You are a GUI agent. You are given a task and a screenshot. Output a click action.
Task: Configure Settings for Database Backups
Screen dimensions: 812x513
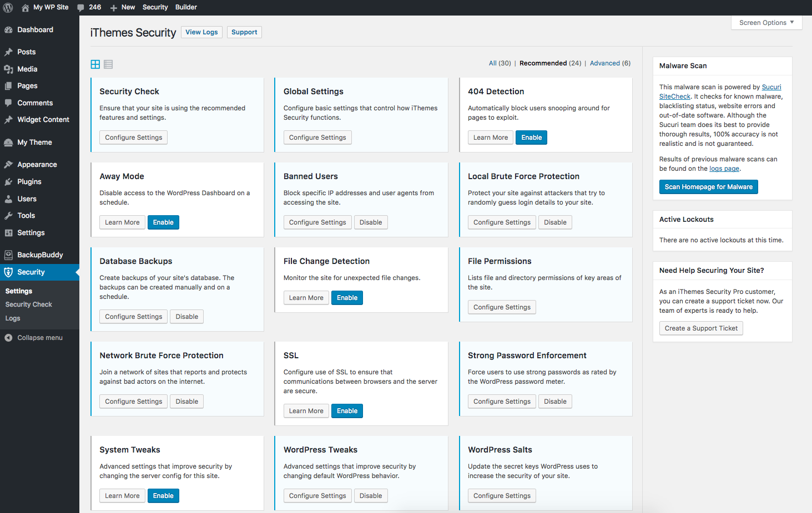click(133, 317)
